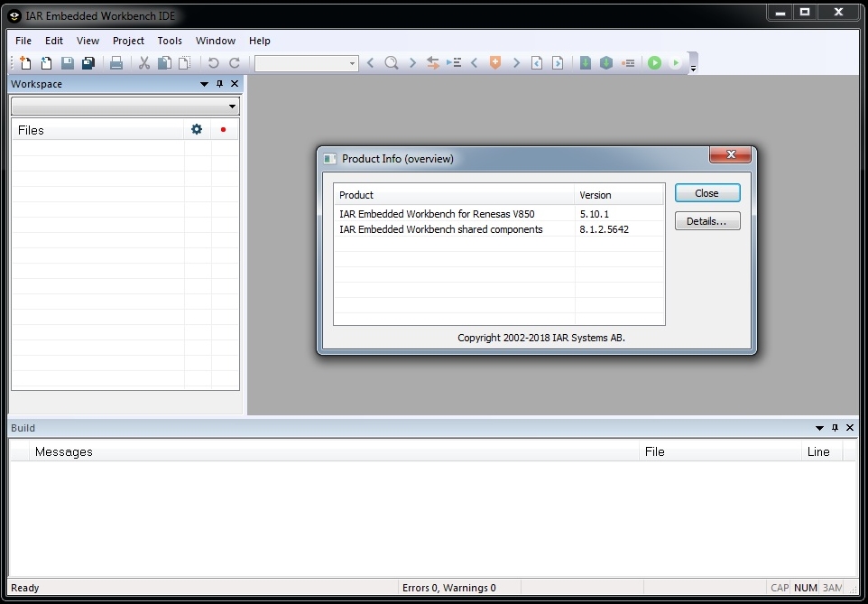Click Next Bookmark arrow icon
This screenshot has height=604, width=868.
pyautogui.click(x=516, y=63)
